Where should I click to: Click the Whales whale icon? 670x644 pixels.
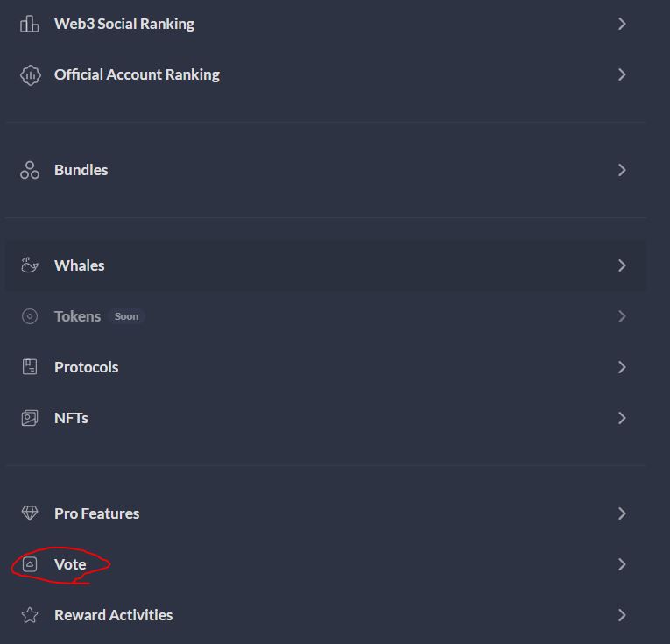click(x=30, y=265)
